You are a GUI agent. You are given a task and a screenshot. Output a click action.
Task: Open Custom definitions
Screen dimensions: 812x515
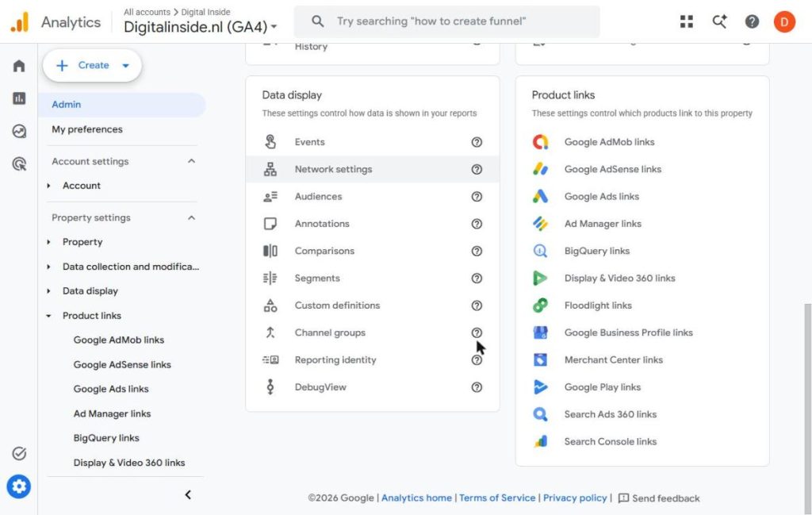tap(373, 306)
